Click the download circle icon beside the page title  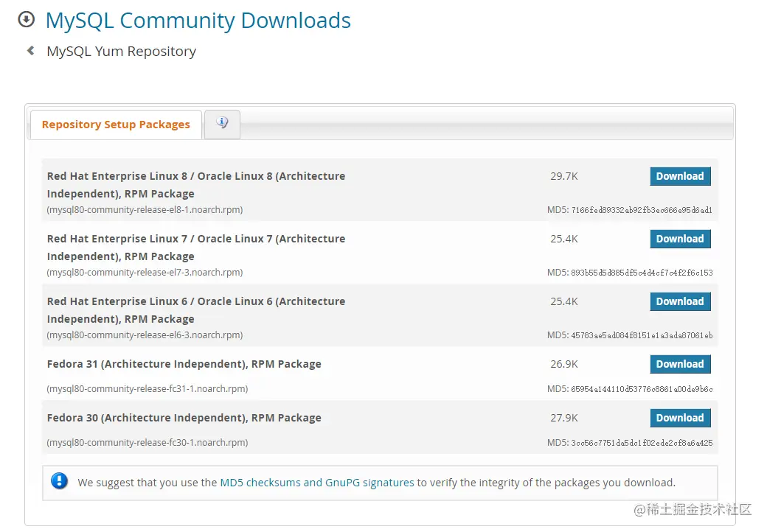[27, 20]
